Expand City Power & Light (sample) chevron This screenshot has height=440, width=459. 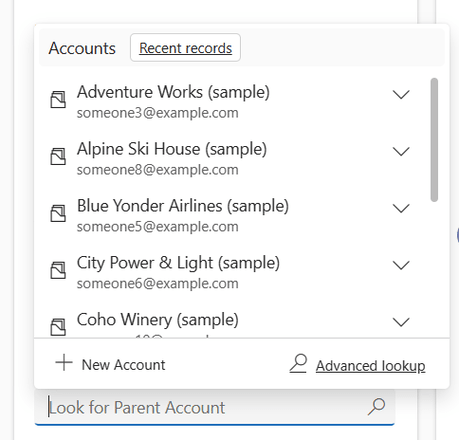click(x=401, y=266)
